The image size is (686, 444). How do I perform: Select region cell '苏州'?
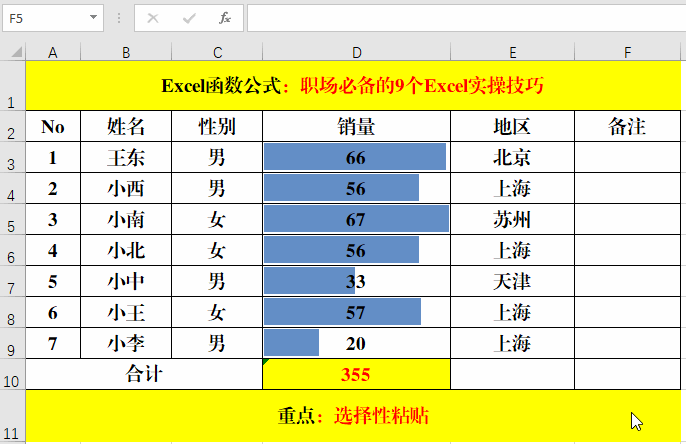[x=512, y=220]
